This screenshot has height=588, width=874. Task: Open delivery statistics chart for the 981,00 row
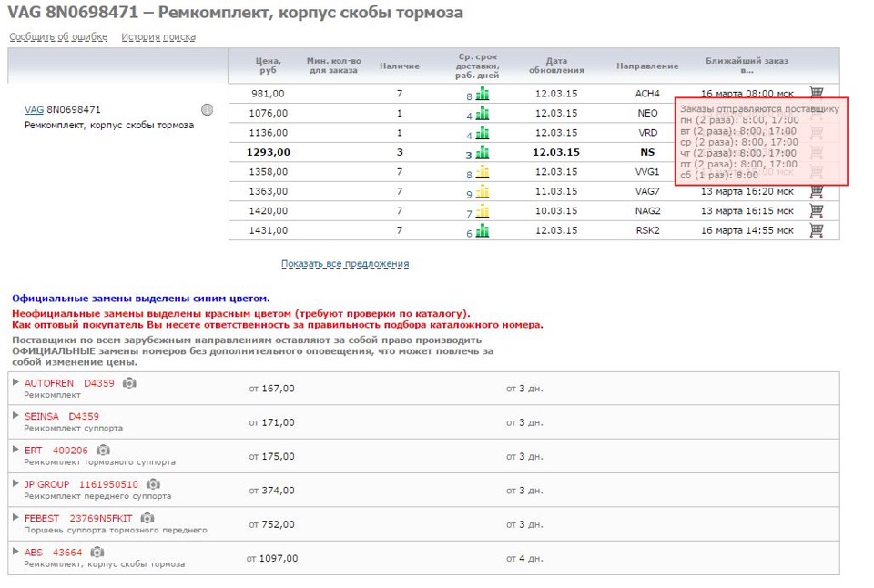(x=483, y=94)
